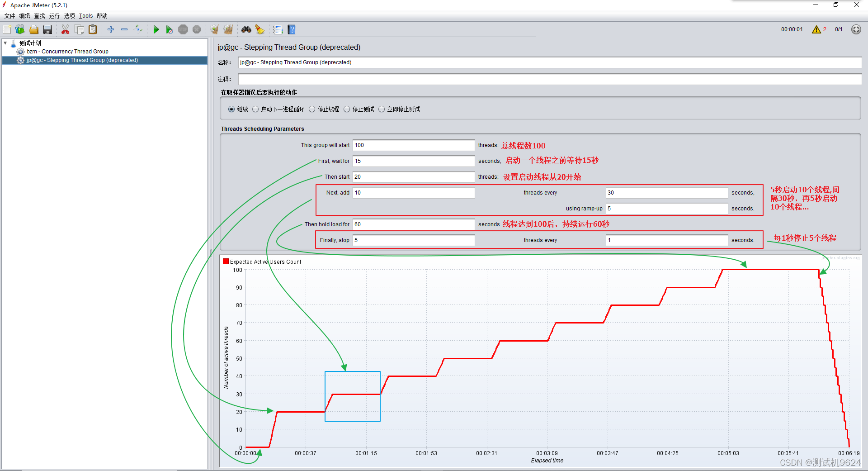Select 停止线程 radio option
Image resolution: width=868 pixels, height=471 pixels.
click(312, 109)
